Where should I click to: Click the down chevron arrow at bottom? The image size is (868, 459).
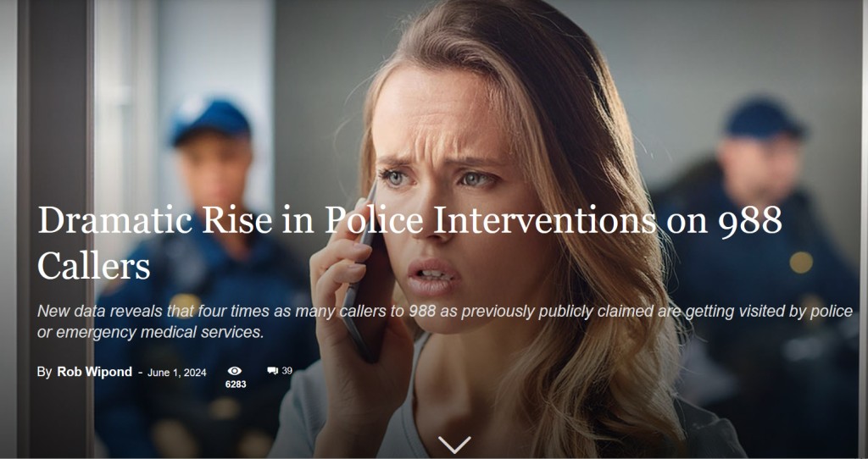tap(454, 444)
